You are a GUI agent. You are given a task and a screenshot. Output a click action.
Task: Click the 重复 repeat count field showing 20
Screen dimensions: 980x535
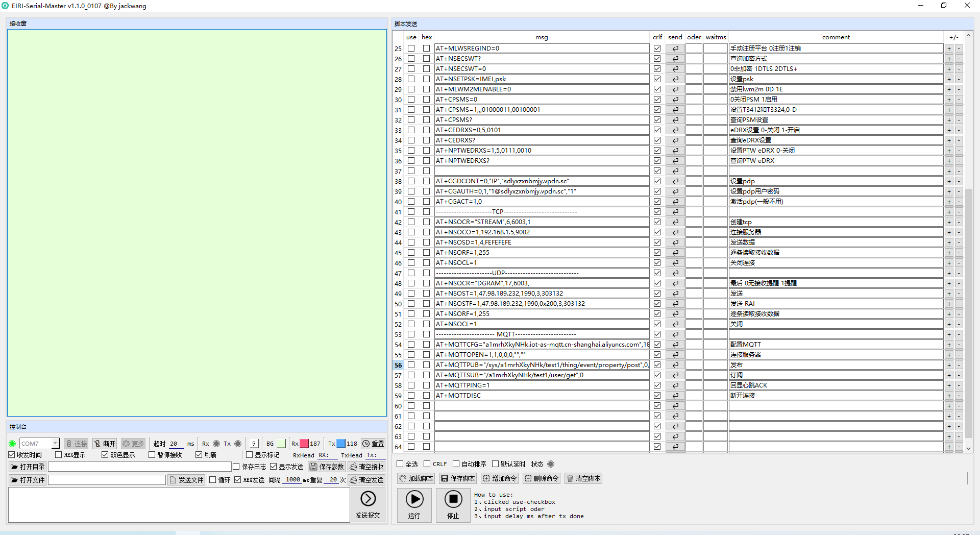333,480
